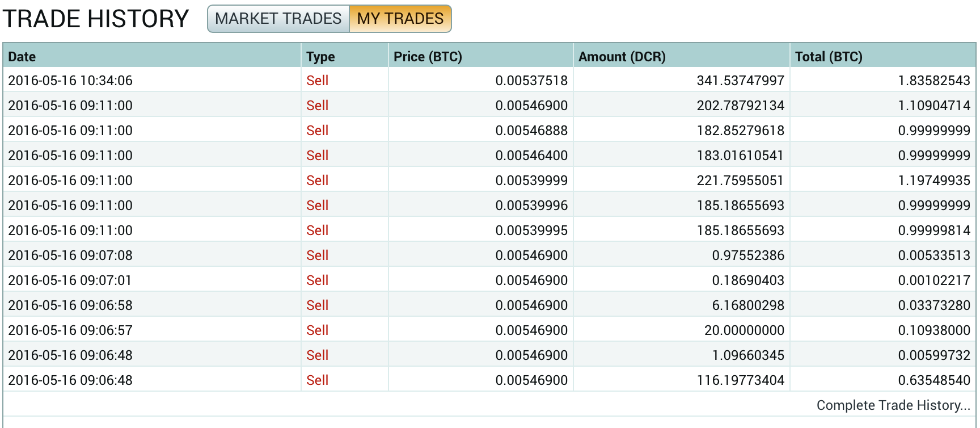
Task: Click the Sell label at 09:06:57
Action: tap(317, 330)
